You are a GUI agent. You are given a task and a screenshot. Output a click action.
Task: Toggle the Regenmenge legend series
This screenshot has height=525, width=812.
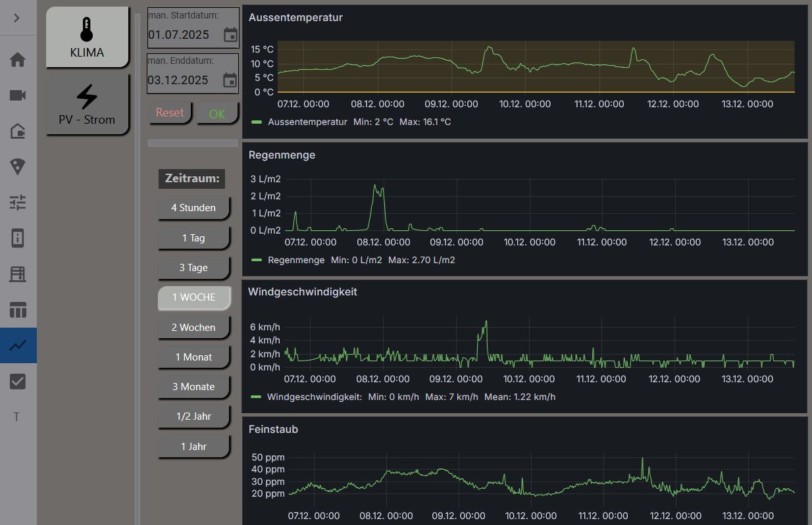295,261
